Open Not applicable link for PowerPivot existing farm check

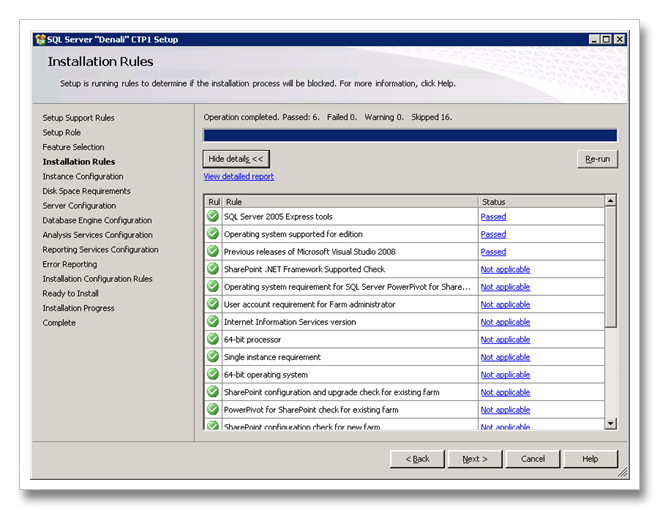(x=505, y=410)
